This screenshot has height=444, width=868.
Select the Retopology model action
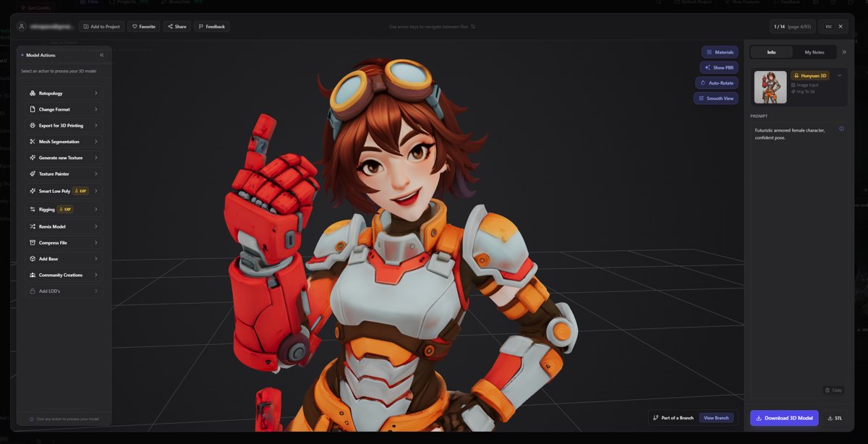pos(63,93)
